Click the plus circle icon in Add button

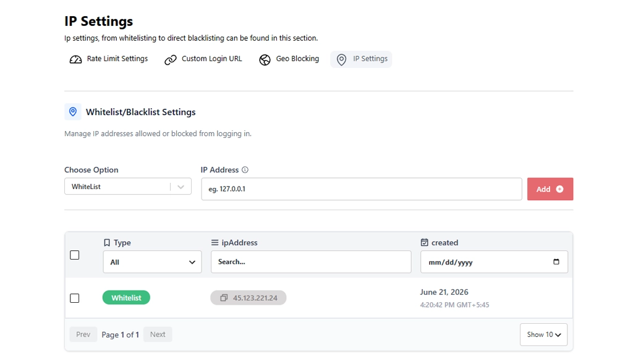(x=559, y=189)
